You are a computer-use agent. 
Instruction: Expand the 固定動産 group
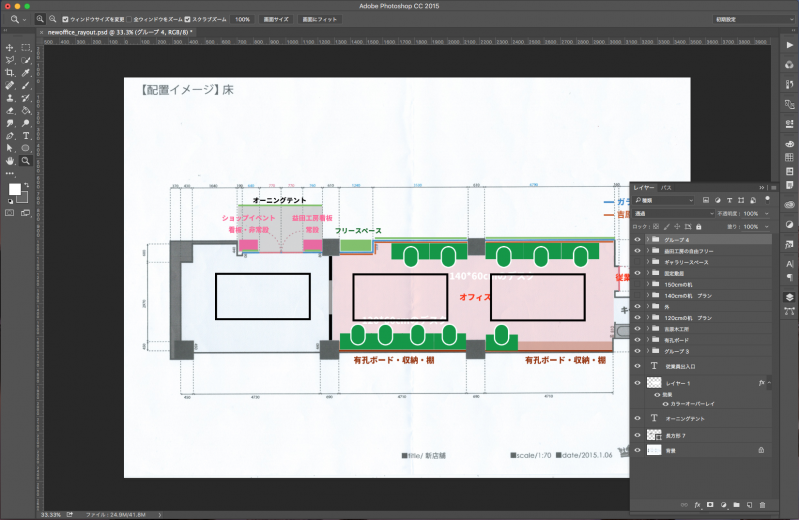648,273
